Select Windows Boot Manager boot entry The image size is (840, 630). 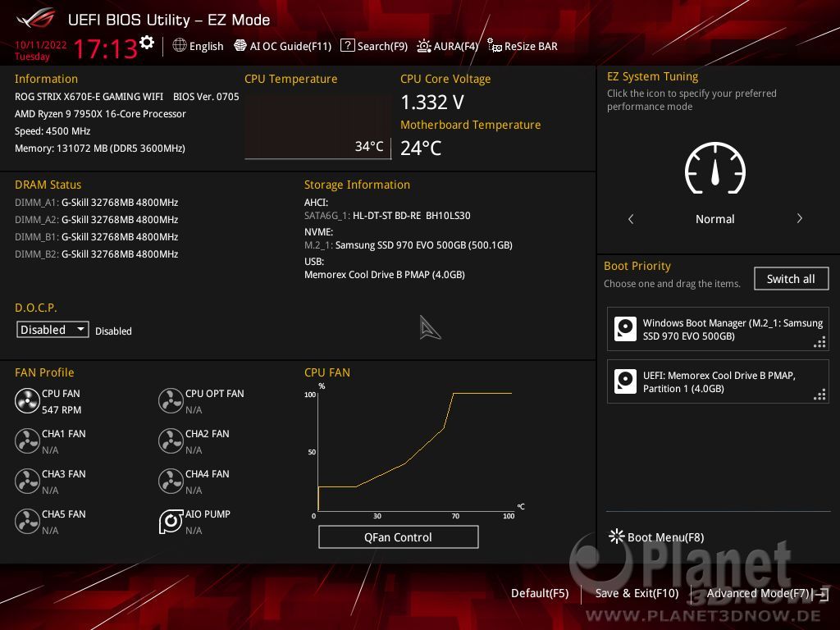pos(717,330)
